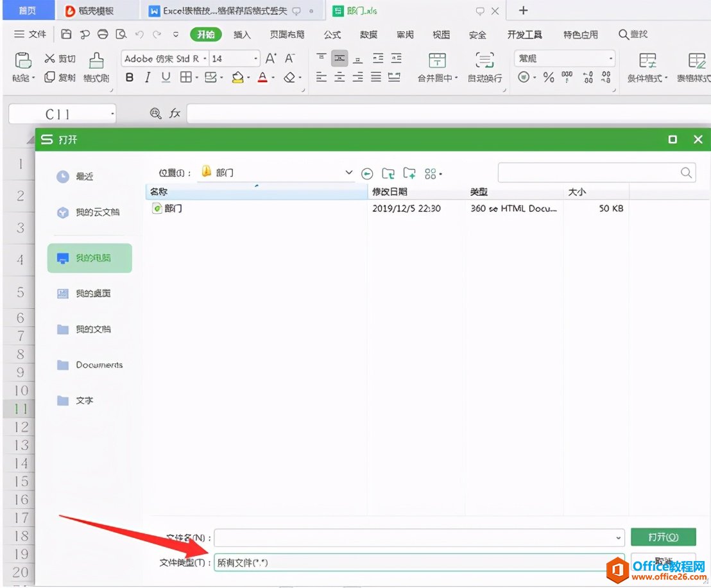The height and width of the screenshot is (588, 711).
Task: Click the green Open button
Action: click(x=663, y=537)
